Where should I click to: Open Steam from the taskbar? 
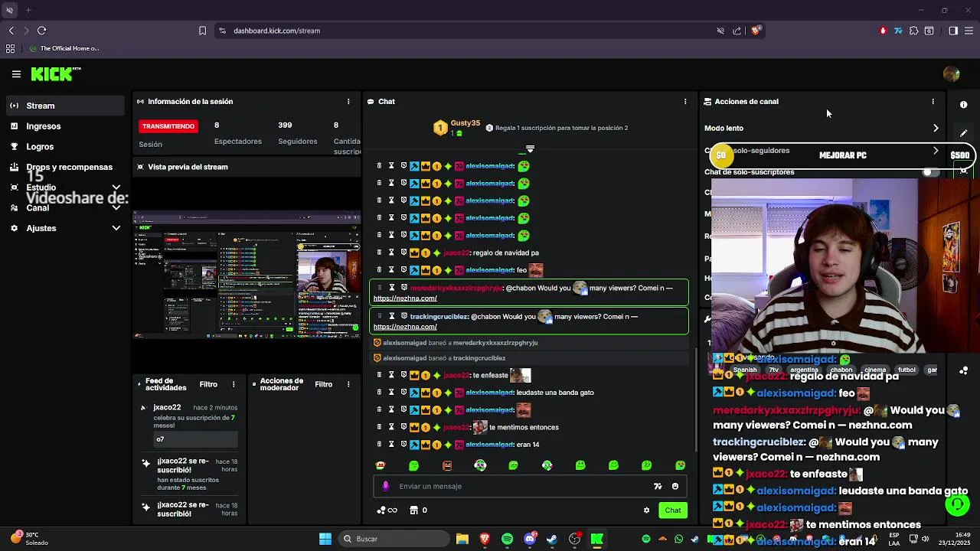pyautogui.click(x=552, y=539)
